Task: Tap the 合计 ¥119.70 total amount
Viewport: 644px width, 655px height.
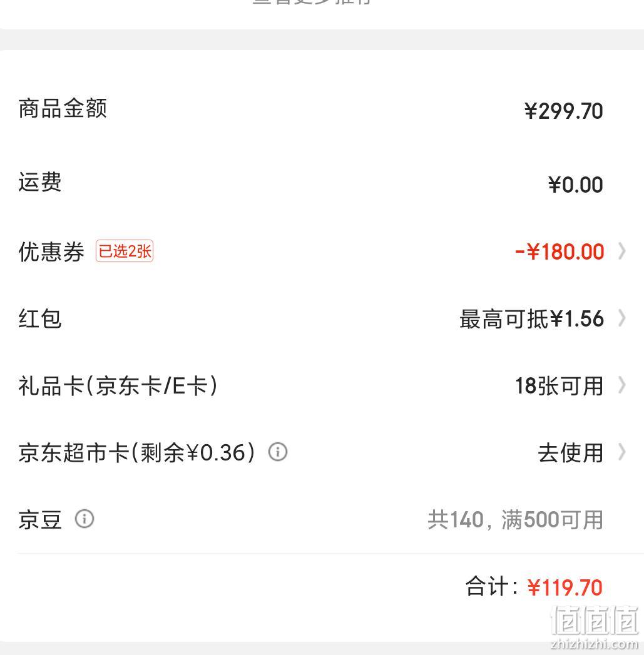Action: (565, 587)
